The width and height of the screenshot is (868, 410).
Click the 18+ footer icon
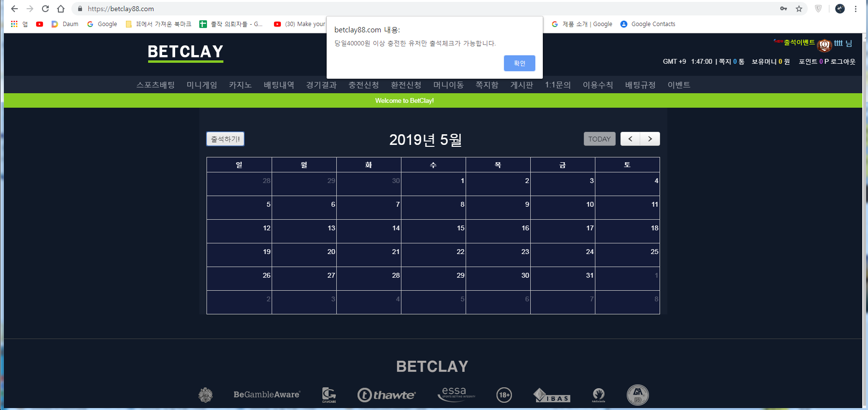click(x=504, y=395)
